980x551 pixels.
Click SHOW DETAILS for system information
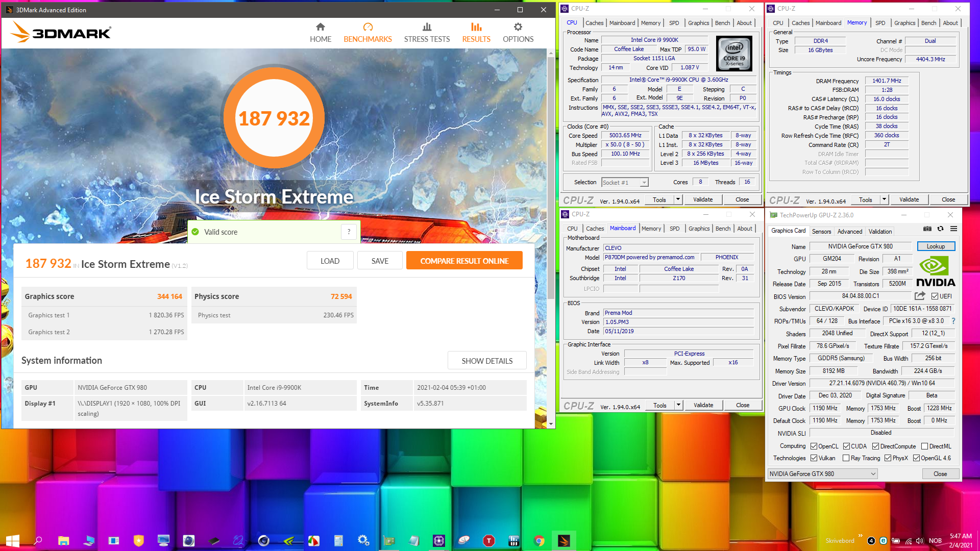tap(487, 361)
